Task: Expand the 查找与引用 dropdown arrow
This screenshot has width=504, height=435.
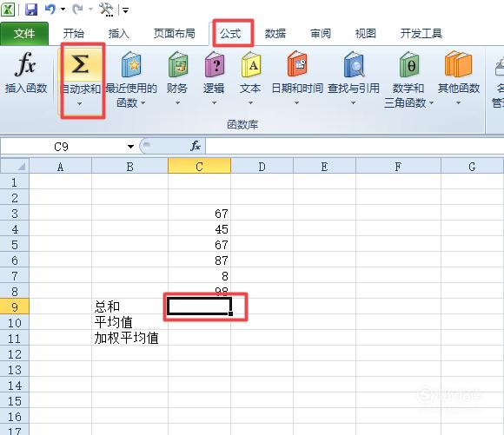Action: (x=354, y=103)
